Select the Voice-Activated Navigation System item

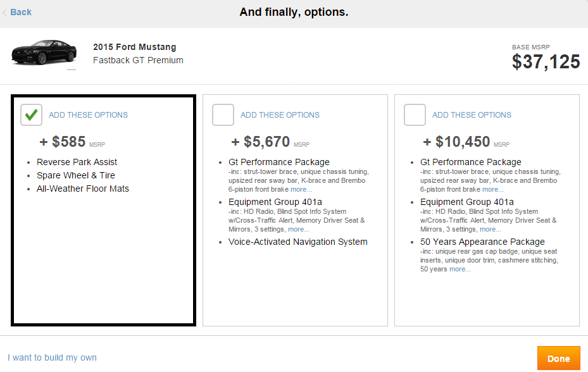pyautogui.click(x=297, y=242)
